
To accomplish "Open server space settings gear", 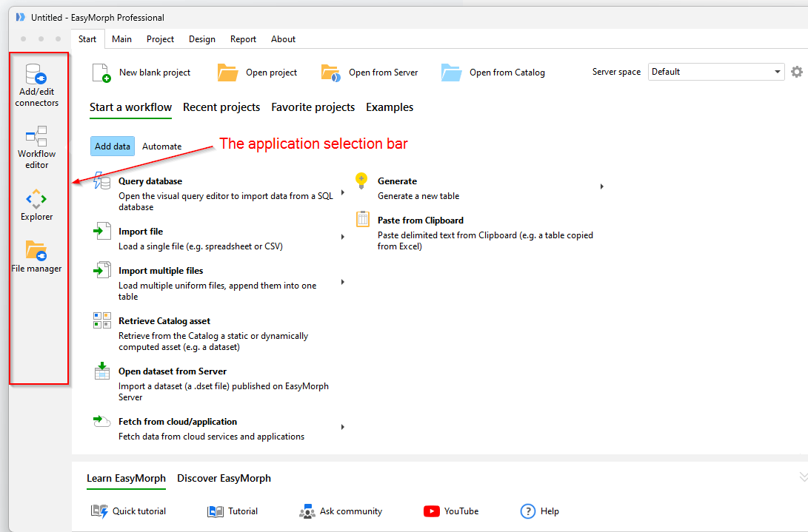I will (x=797, y=72).
